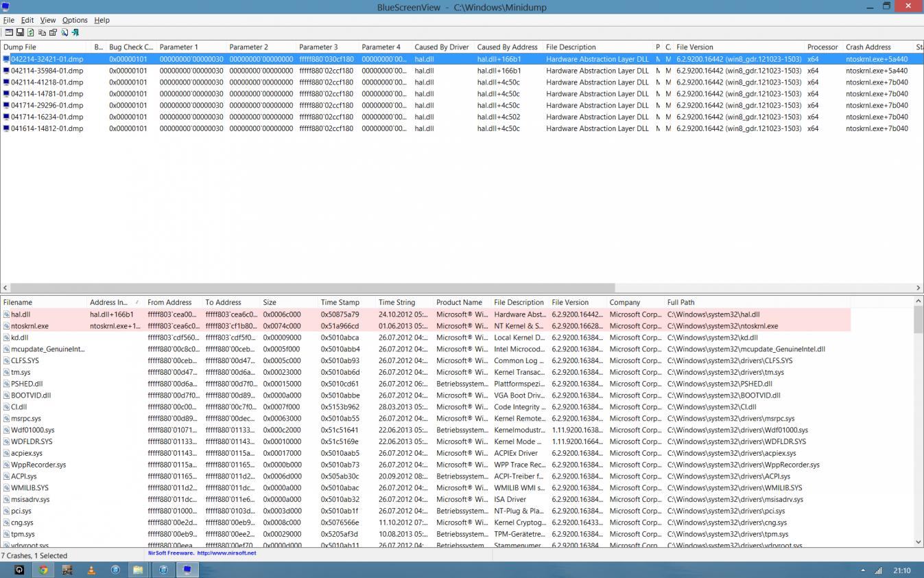Click the taskbar clock showing 21:10

pos(902,570)
